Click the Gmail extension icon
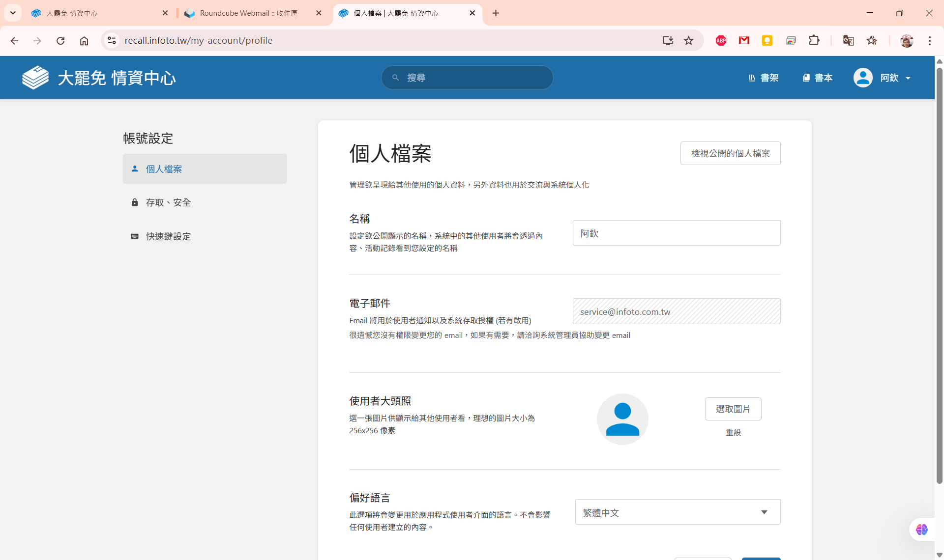This screenshot has height=560, width=944. [744, 41]
